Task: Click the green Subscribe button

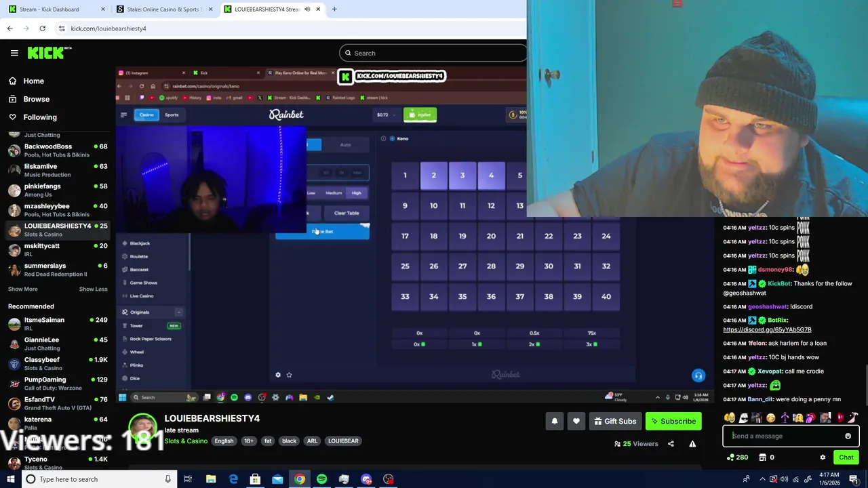Action: tap(673, 422)
